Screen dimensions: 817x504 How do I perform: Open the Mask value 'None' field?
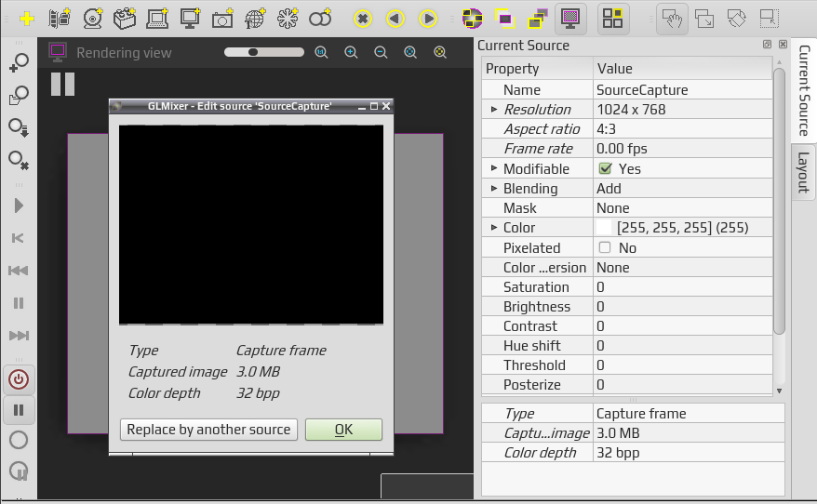[683, 208]
